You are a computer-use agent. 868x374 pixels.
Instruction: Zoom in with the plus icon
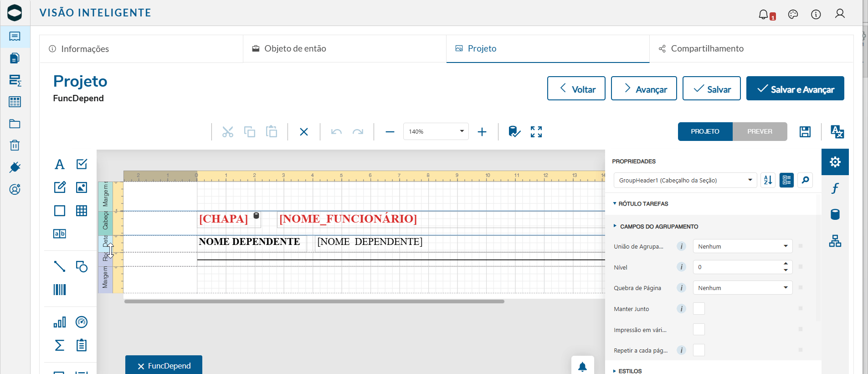[x=482, y=132]
